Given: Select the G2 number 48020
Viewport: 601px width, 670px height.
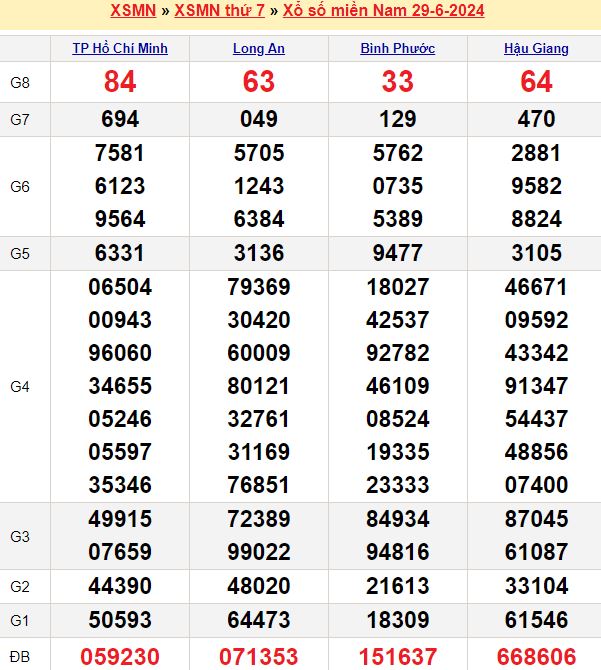Looking at the screenshot, I should [x=258, y=586].
